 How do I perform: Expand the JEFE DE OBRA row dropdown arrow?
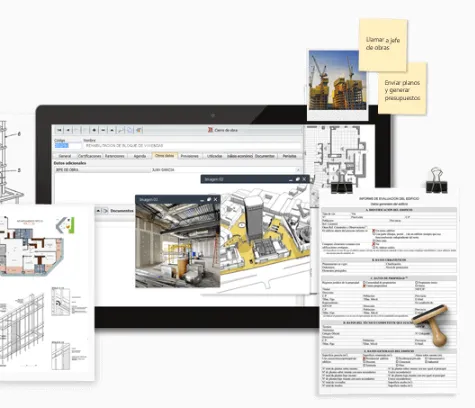tap(298, 170)
